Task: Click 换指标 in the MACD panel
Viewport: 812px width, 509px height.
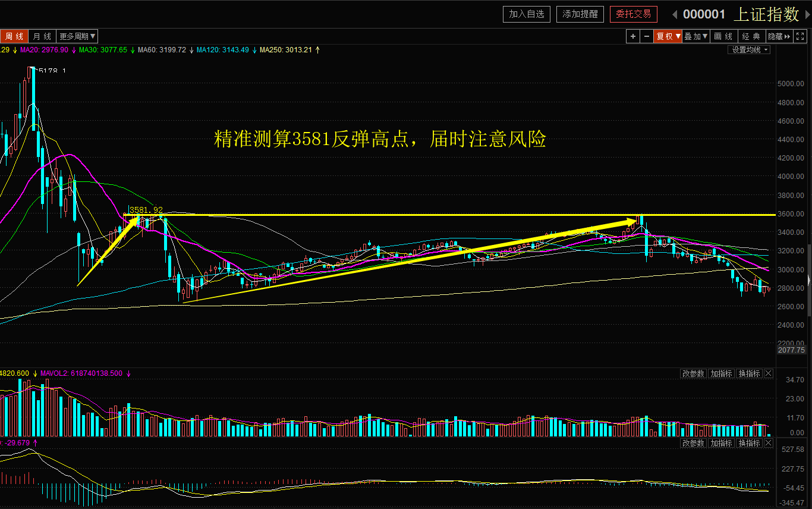Action: coord(749,443)
